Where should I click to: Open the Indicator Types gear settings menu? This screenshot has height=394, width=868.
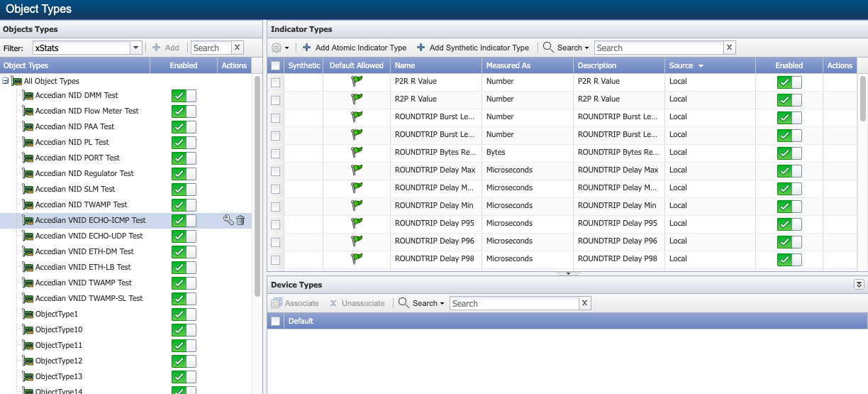(x=281, y=48)
